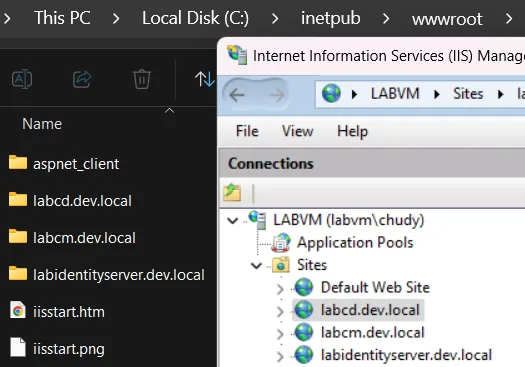The width and height of the screenshot is (525, 367).
Task: Click the Connections pane folder toolbar icon
Action: [232, 193]
